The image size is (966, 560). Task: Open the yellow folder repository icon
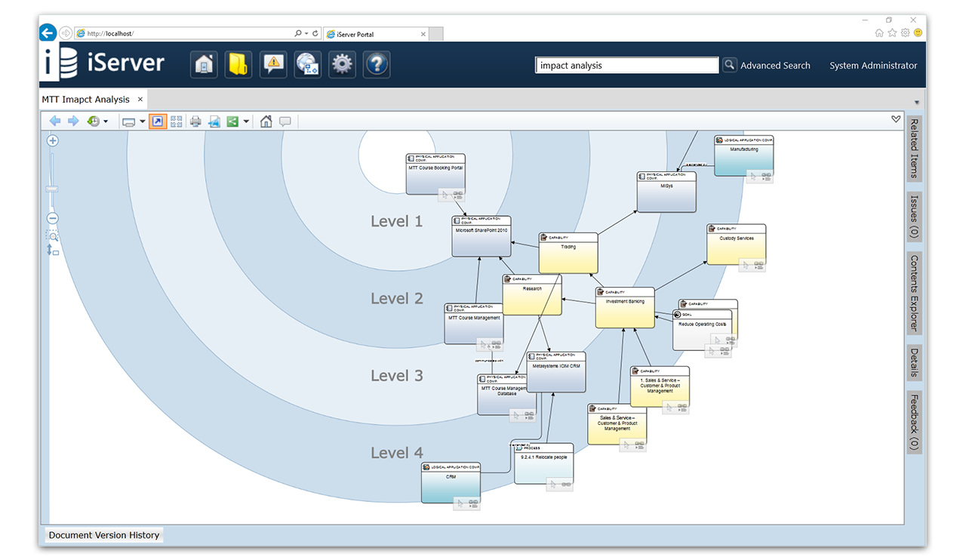coord(238,65)
